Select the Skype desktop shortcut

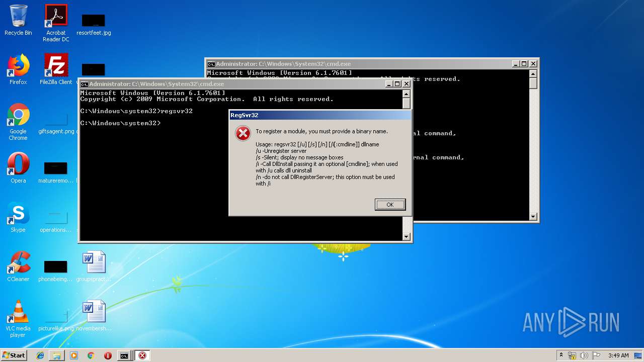tap(18, 217)
